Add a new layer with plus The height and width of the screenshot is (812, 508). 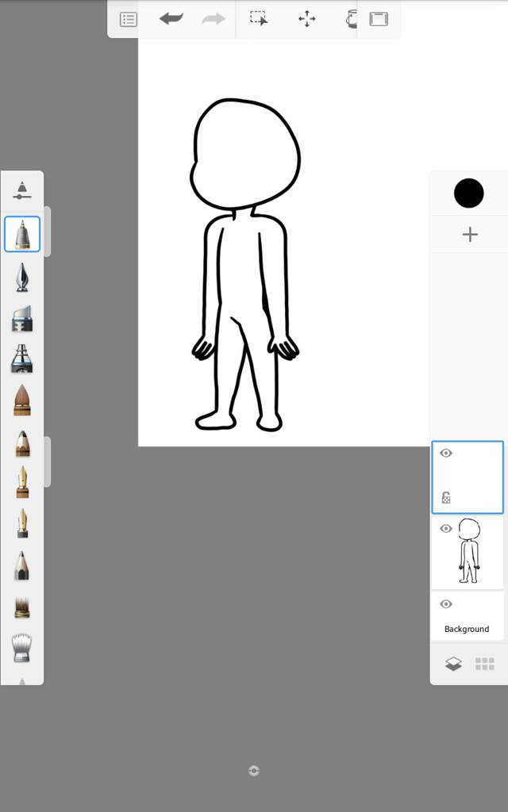click(470, 235)
